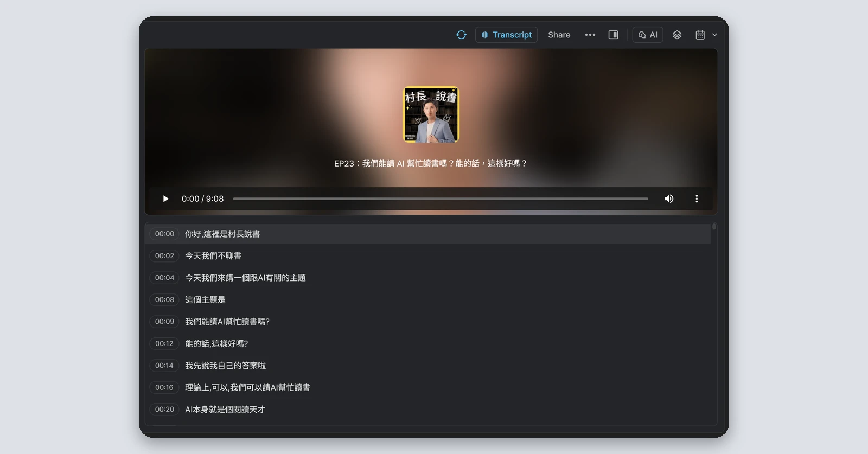Screen dimensions: 868x454
Task: Click the layers stack icon
Action: click(x=677, y=35)
